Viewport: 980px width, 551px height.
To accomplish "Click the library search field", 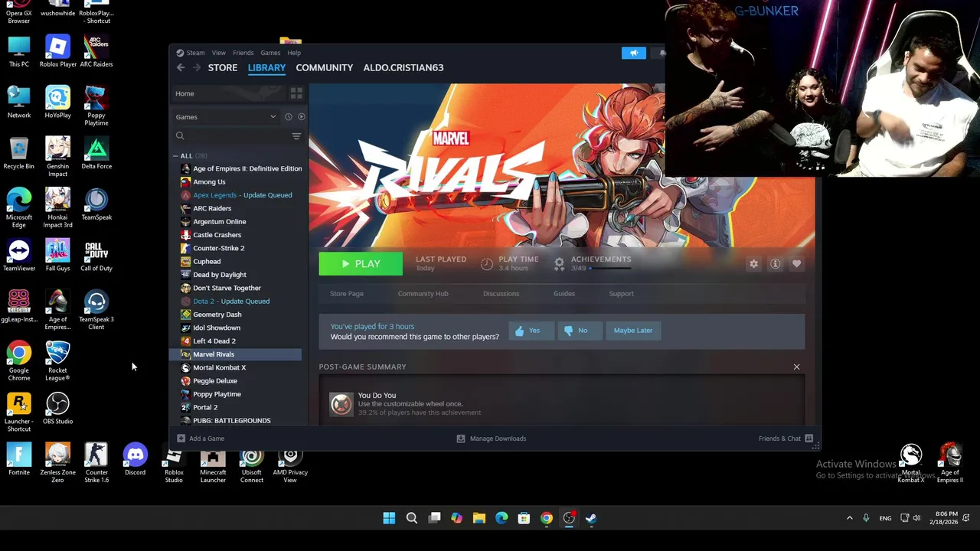I will 231,136.
